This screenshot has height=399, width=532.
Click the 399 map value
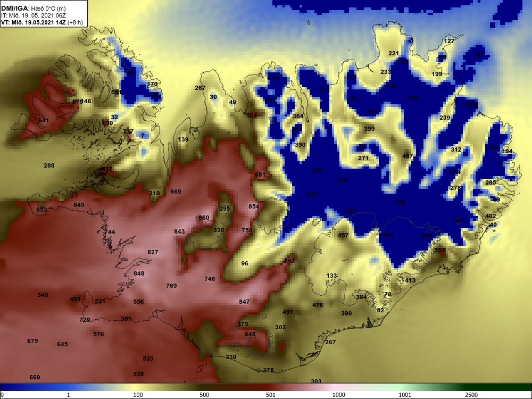click(369, 129)
